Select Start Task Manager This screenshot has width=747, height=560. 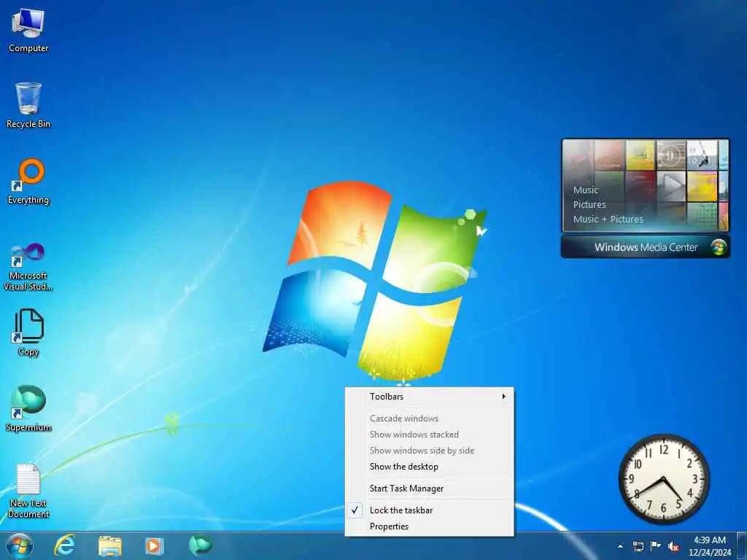[x=430, y=488]
